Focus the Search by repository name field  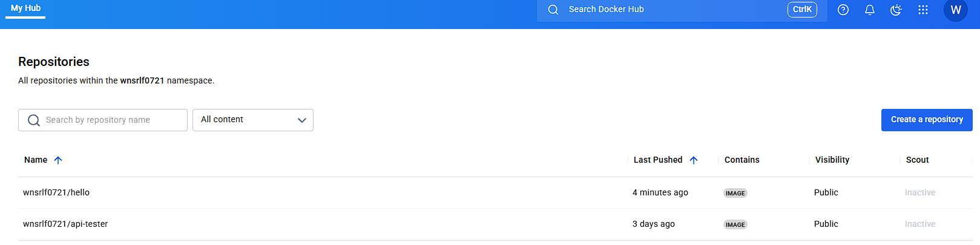[x=103, y=120]
